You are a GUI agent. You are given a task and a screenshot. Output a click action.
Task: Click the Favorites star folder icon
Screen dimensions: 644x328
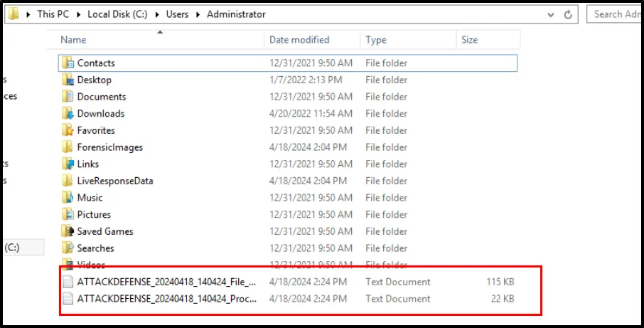click(68, 131)
